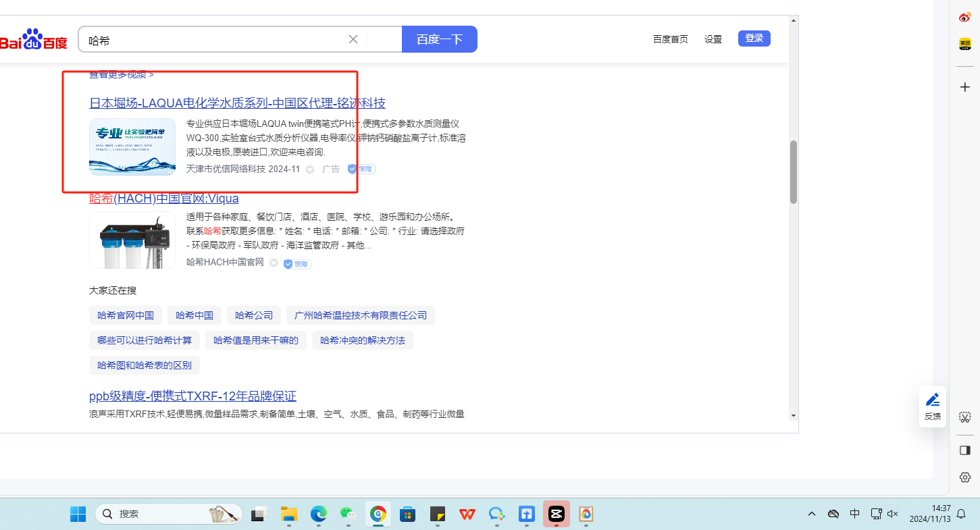Click the Baidu logo
The image size is (980, 530).
pos(34,40)
